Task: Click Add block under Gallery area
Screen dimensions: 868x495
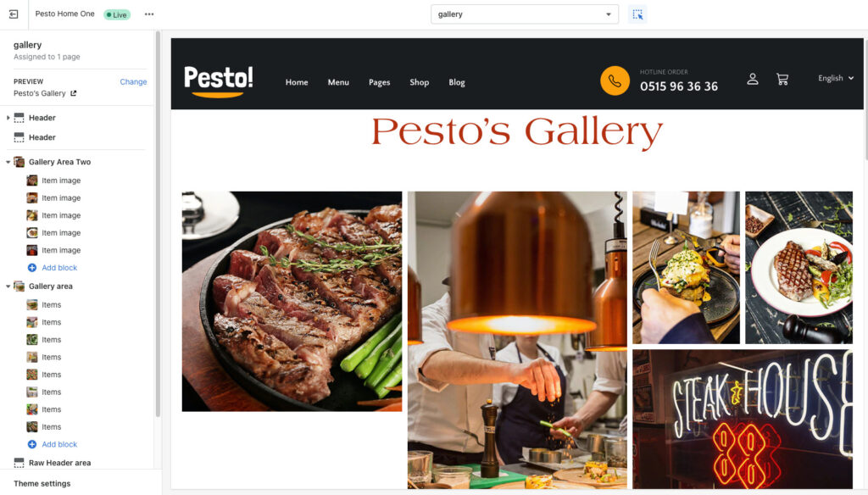Action: 59,444
